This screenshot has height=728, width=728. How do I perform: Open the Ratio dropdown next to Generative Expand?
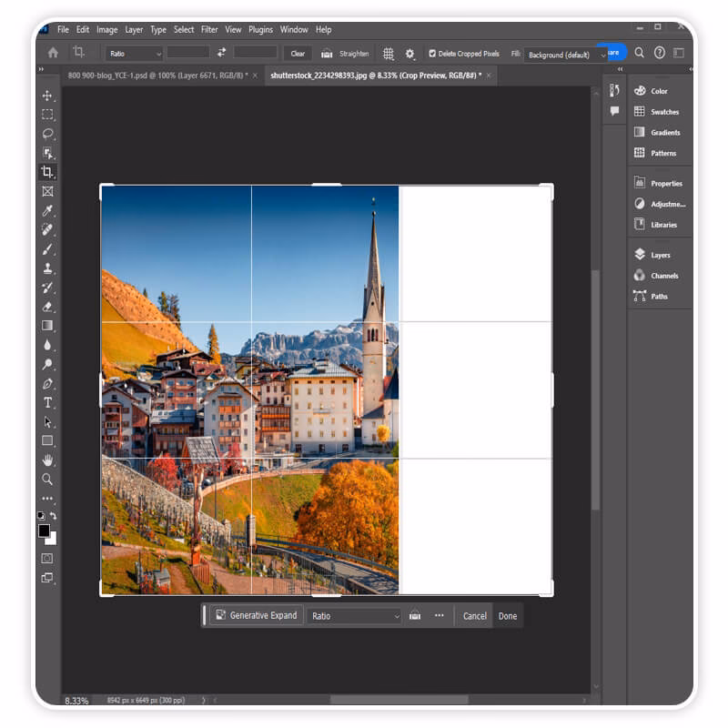tap(353, 615)
